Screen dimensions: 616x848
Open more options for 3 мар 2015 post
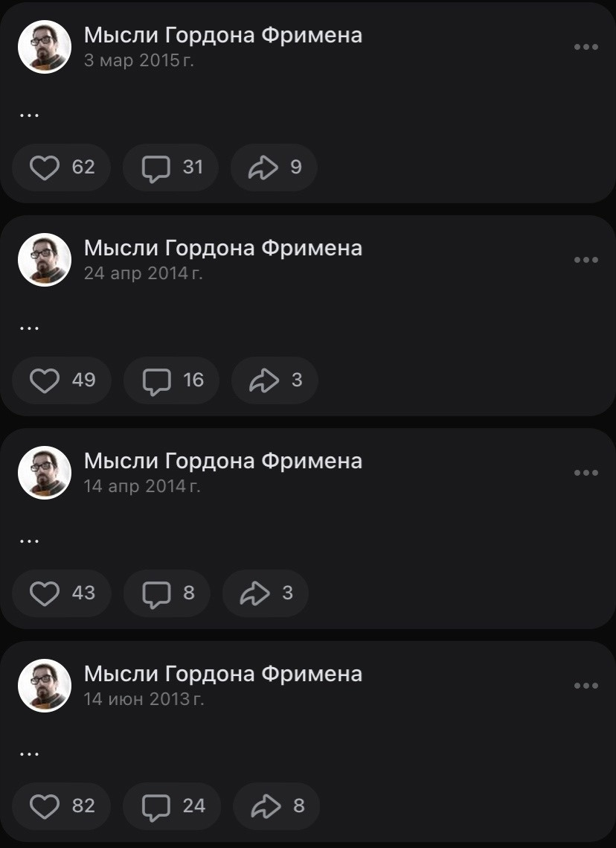586,47
